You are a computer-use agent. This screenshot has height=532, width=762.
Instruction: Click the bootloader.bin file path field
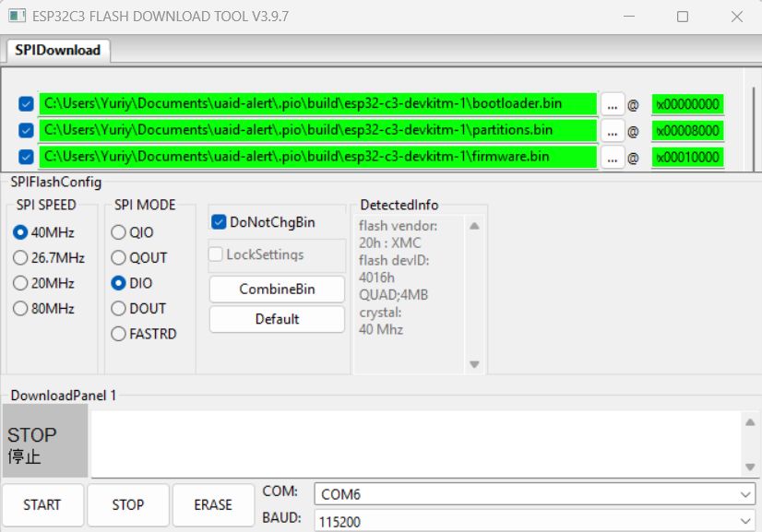318,104
